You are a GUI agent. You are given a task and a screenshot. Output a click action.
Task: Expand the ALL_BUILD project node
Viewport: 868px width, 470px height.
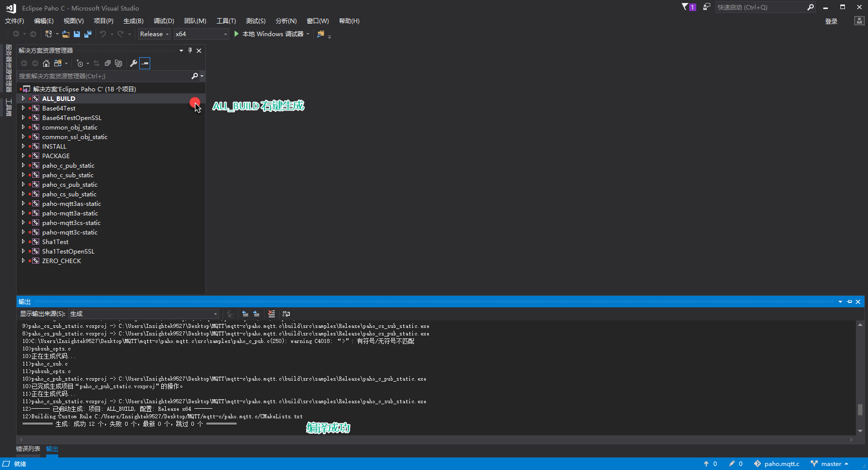click(23, 98)
